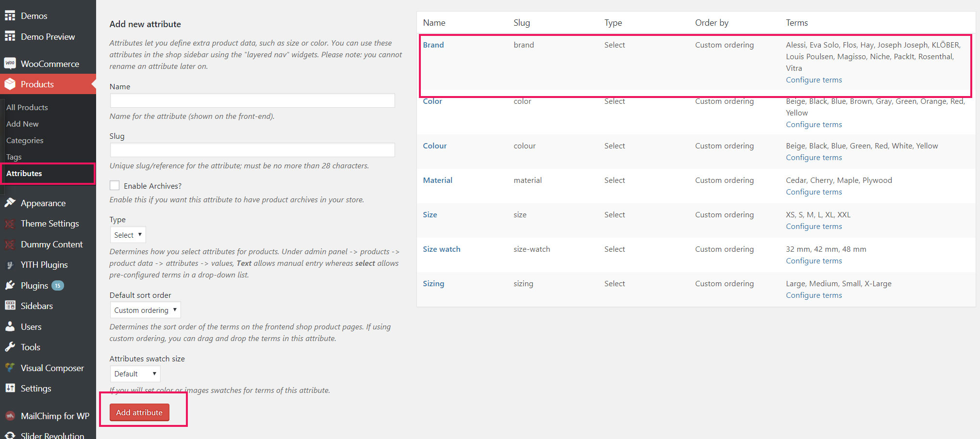Click the 'size-watch' slug cell
980x439 pixels.
[532, 249]
